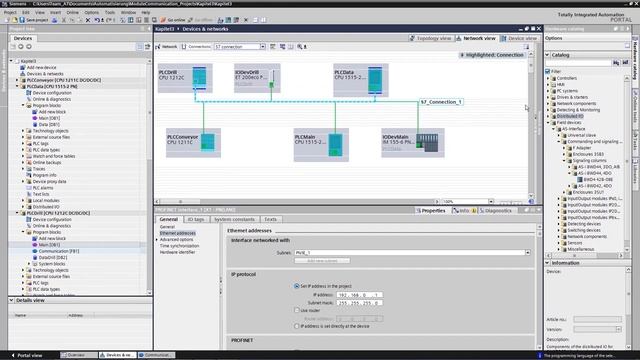Click the Network mode button
The height and width of the screenshot is (360, 640).
click(167, 47)
